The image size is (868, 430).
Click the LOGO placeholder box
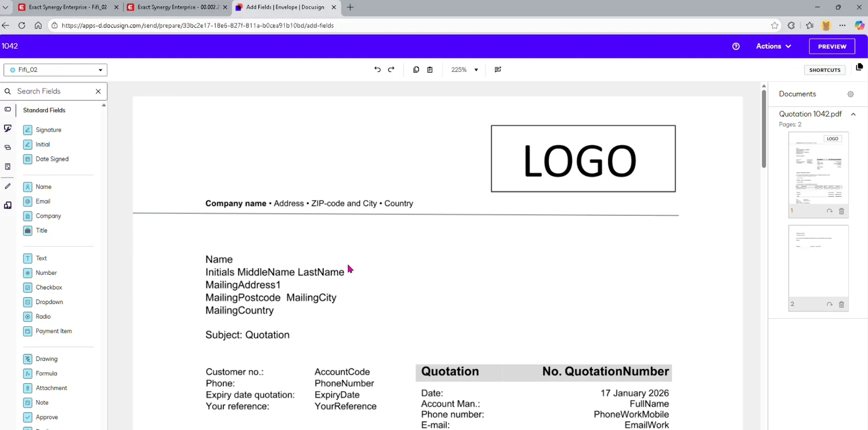point(583,159)
